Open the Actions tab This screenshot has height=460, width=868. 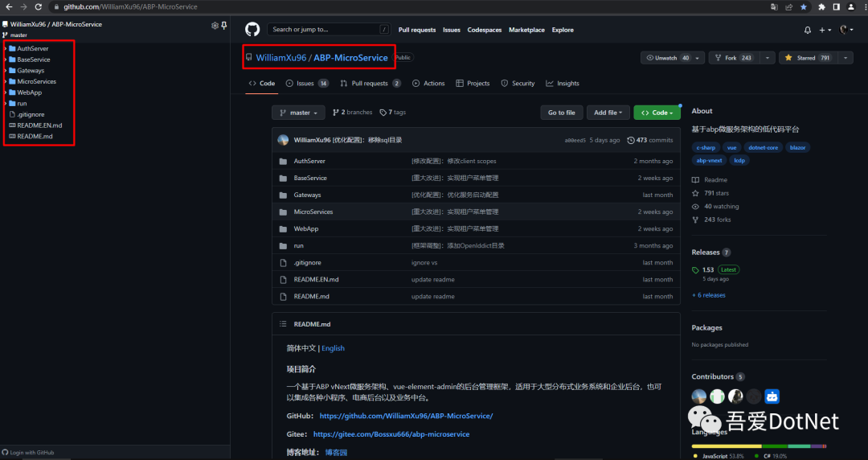pyautogui.click(x=428, y=83)
